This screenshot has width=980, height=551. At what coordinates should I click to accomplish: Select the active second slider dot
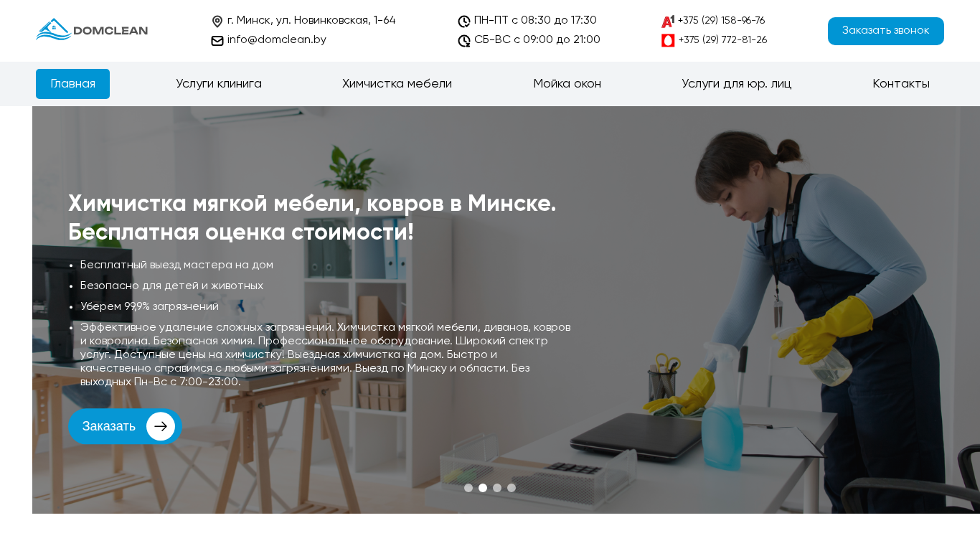point(483,488)
